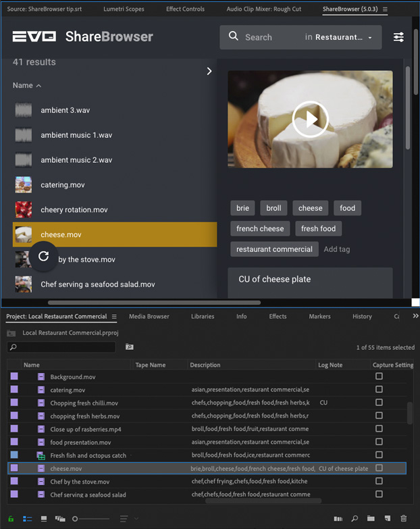
Task: Toggle Capture Settings checkbox for Fresh fish and octopus catch
Action: pos(379,455)
